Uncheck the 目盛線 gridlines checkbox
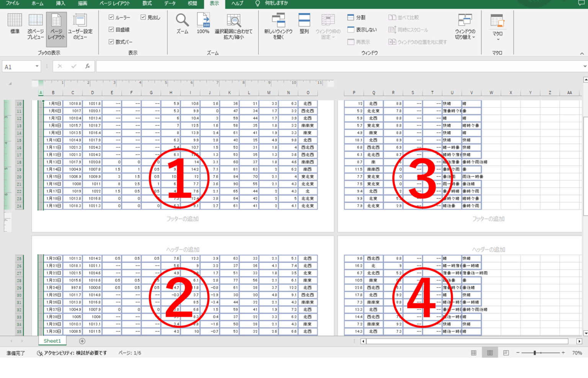The width and height of the screenshot is (588, 378). [x=111, y=29]
